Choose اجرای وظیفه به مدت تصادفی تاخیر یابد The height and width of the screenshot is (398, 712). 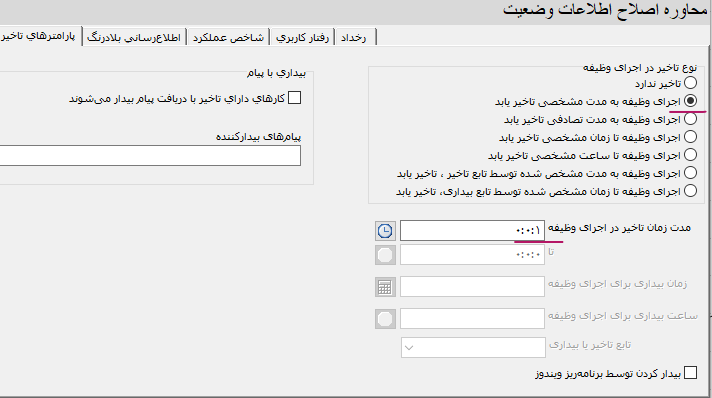coord(690,119)
